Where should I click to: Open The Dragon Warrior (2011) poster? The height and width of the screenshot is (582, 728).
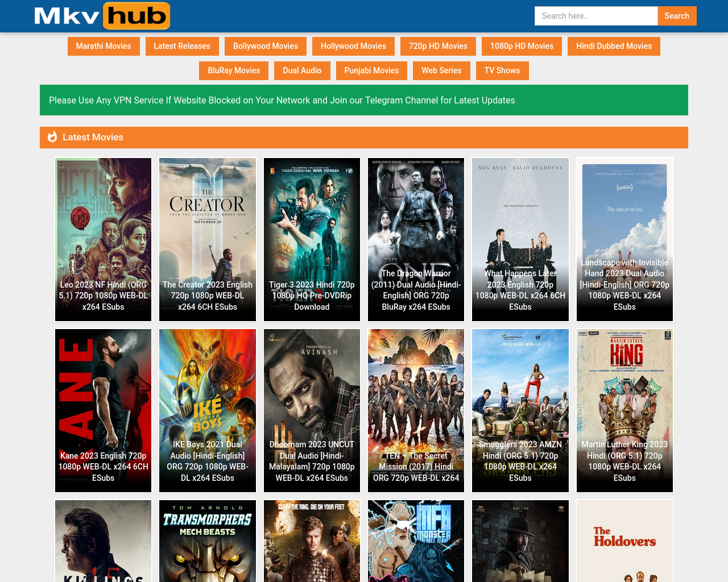tap(416, 240)
